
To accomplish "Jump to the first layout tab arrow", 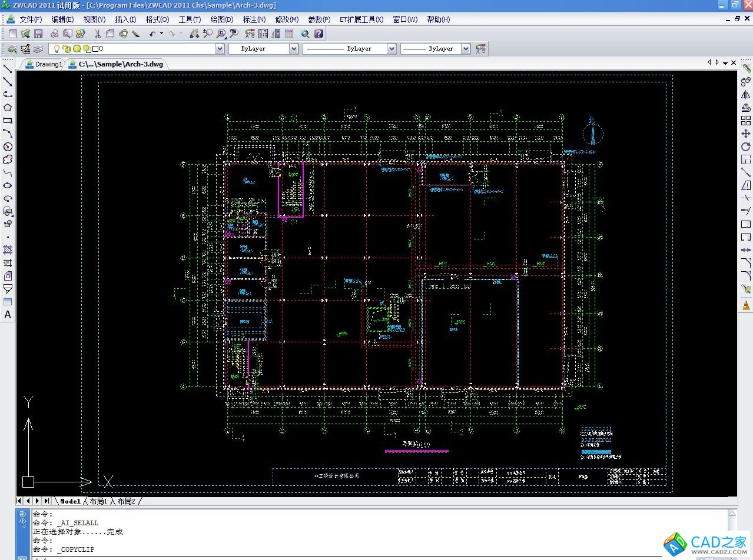I will (x=19, y=501).
